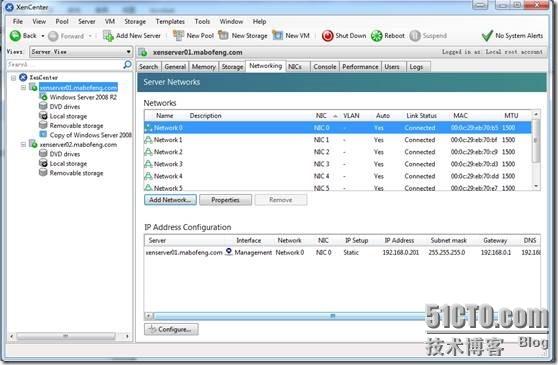Click the search magnifier icon
558x365 pixels.
(x=127, y=64)
